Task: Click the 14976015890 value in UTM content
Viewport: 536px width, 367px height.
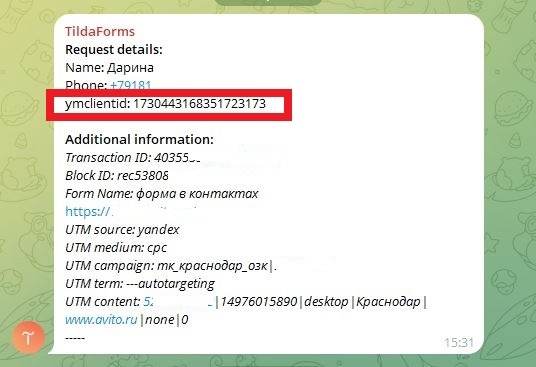Action: [259, 302]
